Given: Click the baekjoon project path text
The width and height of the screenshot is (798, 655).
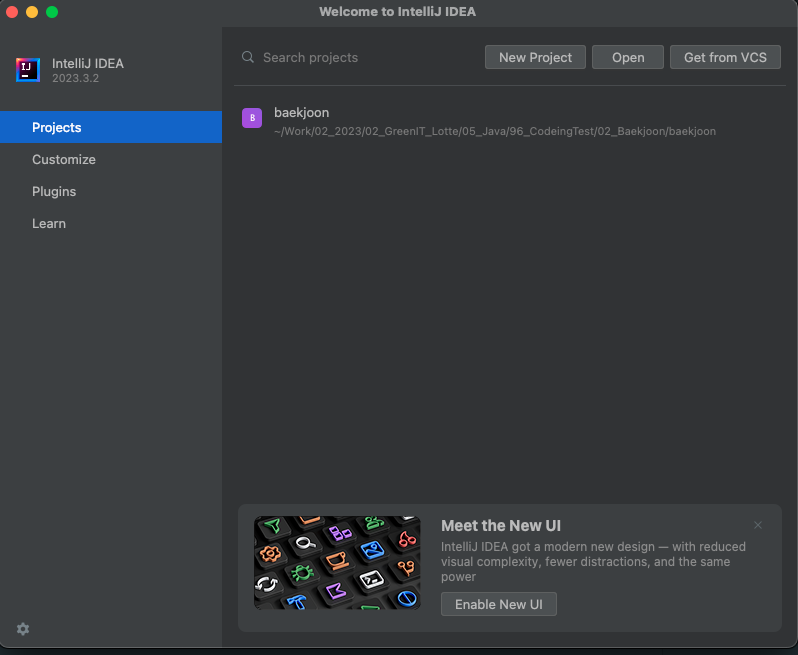Looking at the screenshot, I should tap(495, 131).
